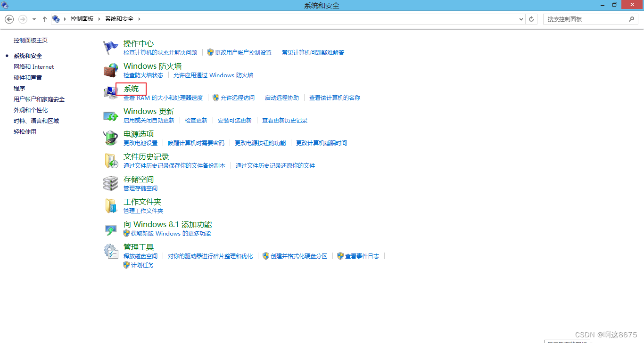Click the Refresh button in address bar
The height and width of the screenshot is (343, 644).
(x=532, y=19)
